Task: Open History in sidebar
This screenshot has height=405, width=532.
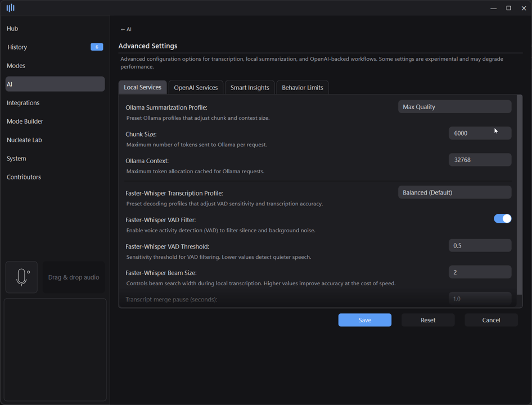Action: pyautogui.click(x=55, y=47)
